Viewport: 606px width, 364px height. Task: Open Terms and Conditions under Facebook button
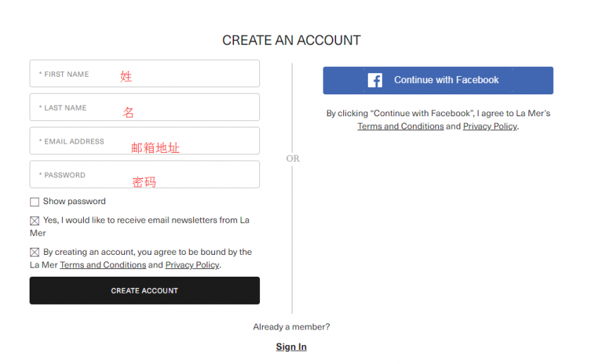[x=400, y=127]
